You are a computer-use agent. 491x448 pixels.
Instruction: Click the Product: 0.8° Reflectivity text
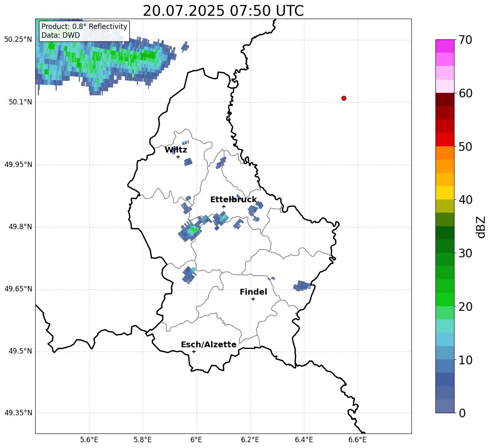click(x=84, y=26)
